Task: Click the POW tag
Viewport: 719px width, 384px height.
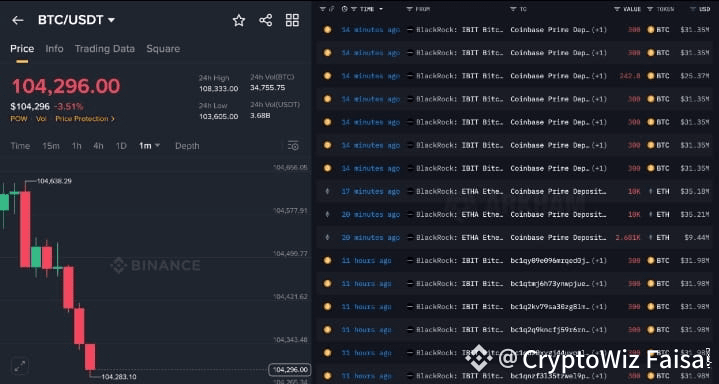Action: click(x=19, y=119)
